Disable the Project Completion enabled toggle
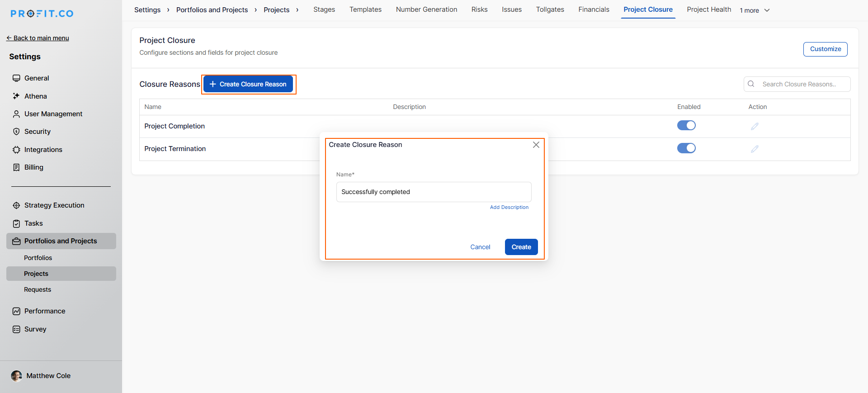Image resolution: width=868 pixels, height=393 pixels. coord(686,125)
